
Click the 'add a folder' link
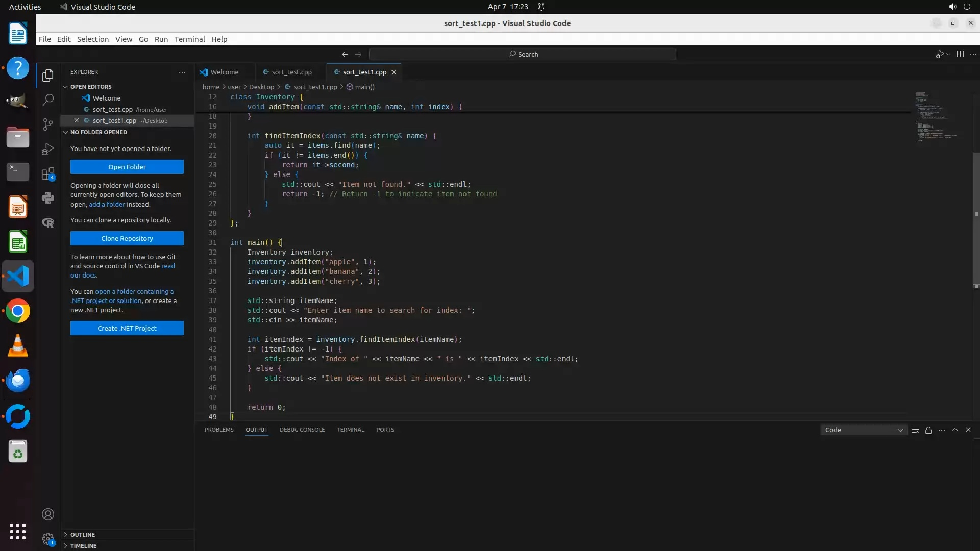pos(107,204)
